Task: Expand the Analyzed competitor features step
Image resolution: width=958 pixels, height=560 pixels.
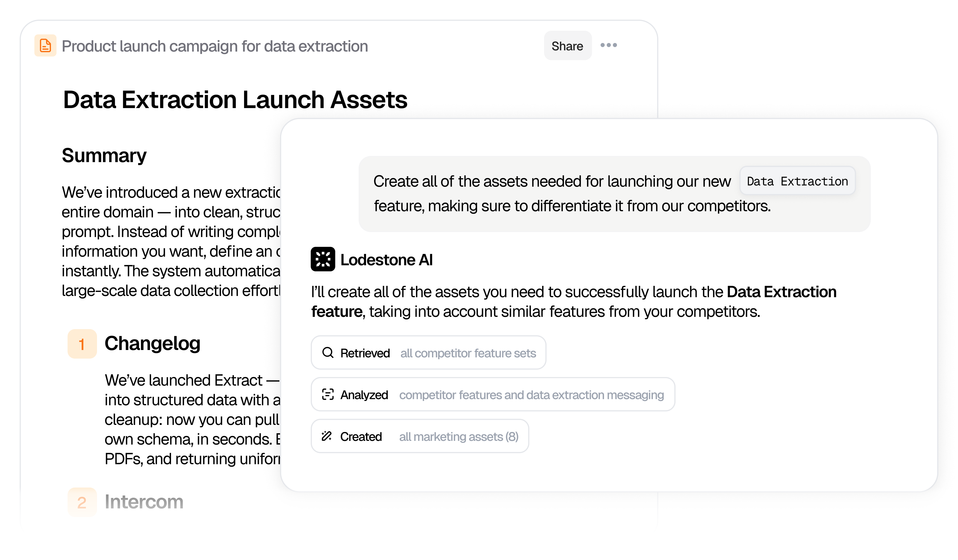Action: click(x=493, y=395)
